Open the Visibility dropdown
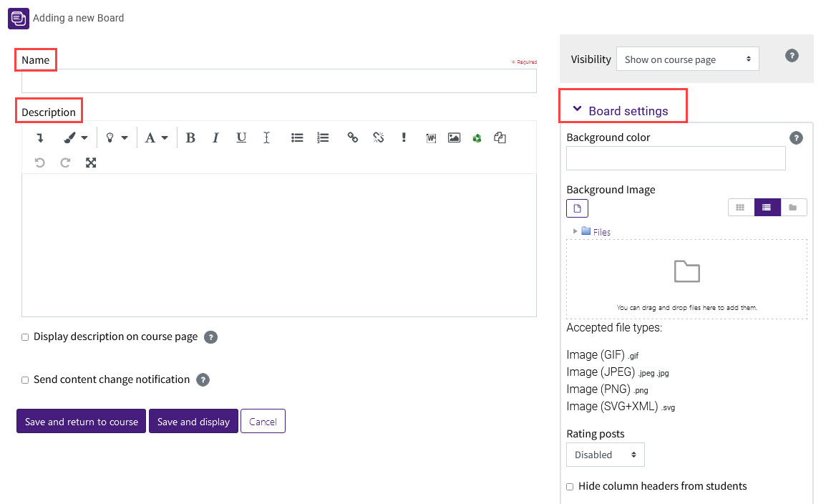 [x=686, y=59]
